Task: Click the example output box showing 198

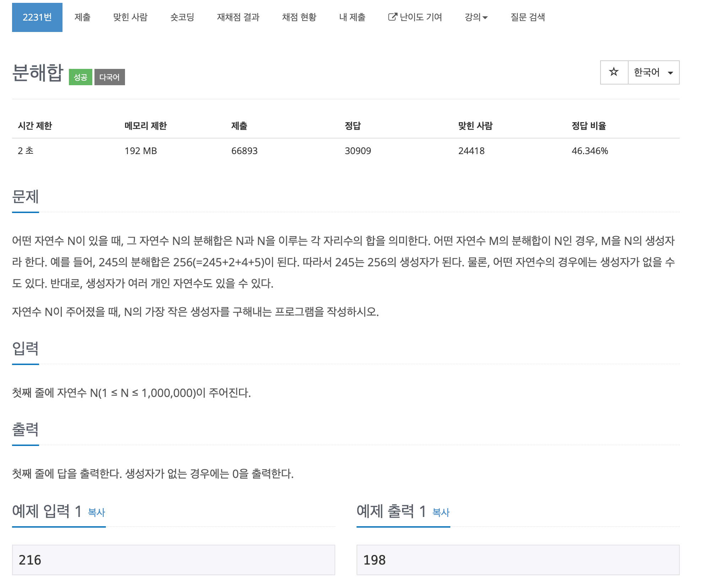Action: point(518,560)
